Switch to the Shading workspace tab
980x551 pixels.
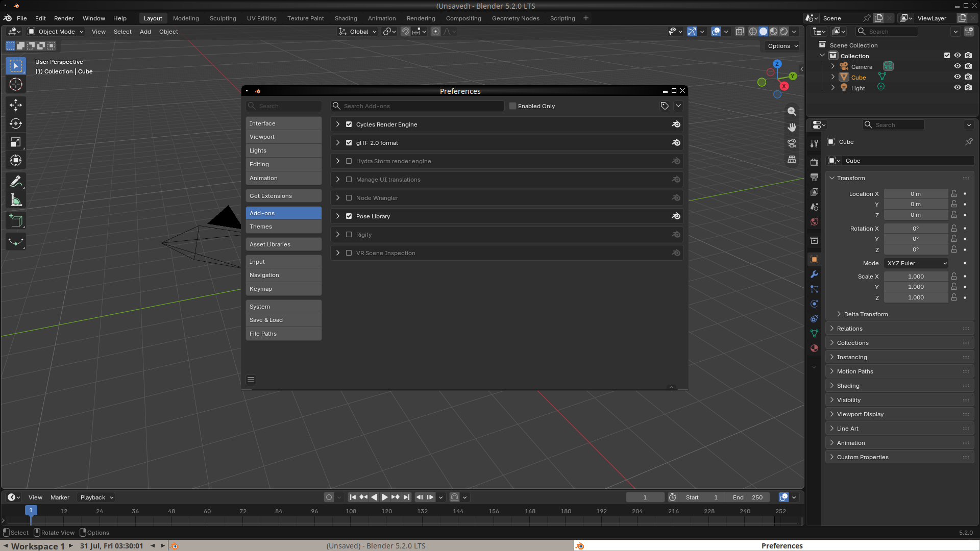[346, 18]
